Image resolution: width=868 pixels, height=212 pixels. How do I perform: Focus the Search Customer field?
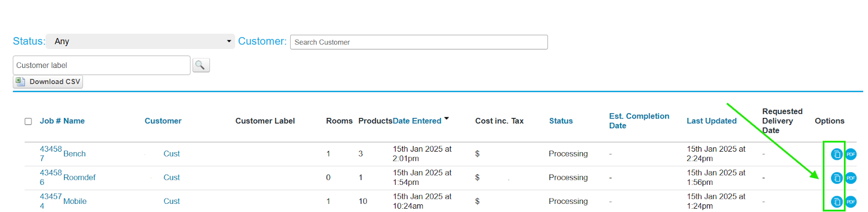(x=419, y=42)
